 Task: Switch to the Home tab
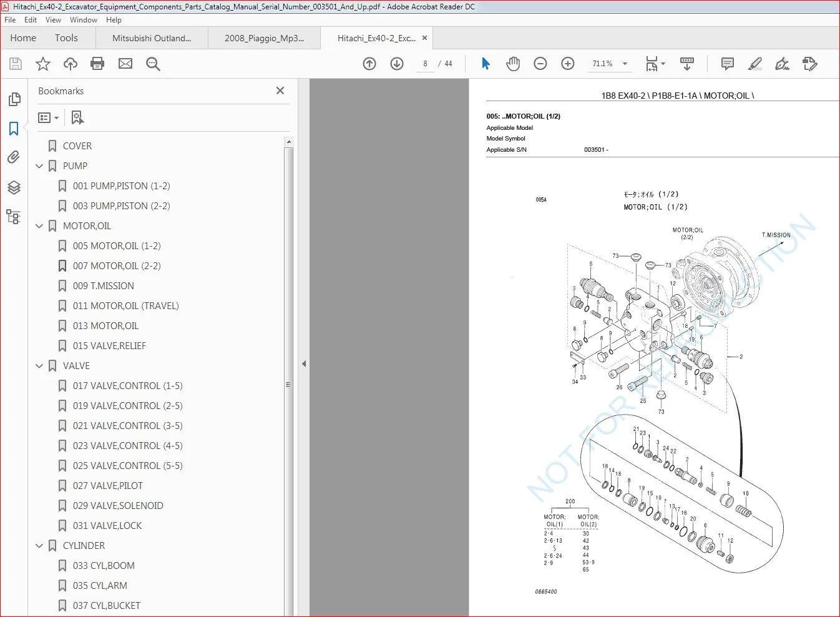tap(23, 38)
